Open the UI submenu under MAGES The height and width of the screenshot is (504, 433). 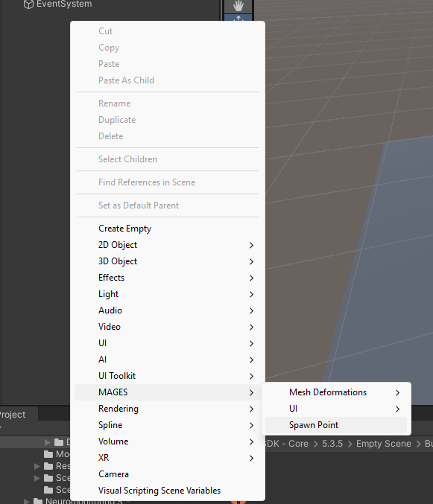pos(336,409)
